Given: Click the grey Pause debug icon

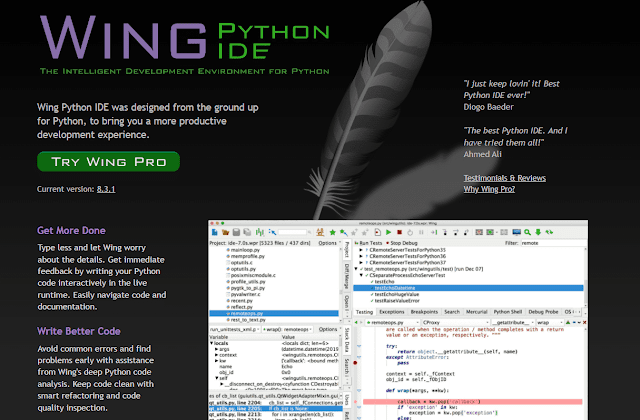Looking at the screenshot, I should pyautogui.click(x=421, y=232).
